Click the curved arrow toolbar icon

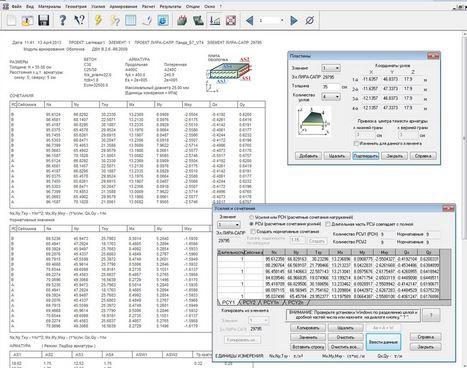(x=147, y=20)
